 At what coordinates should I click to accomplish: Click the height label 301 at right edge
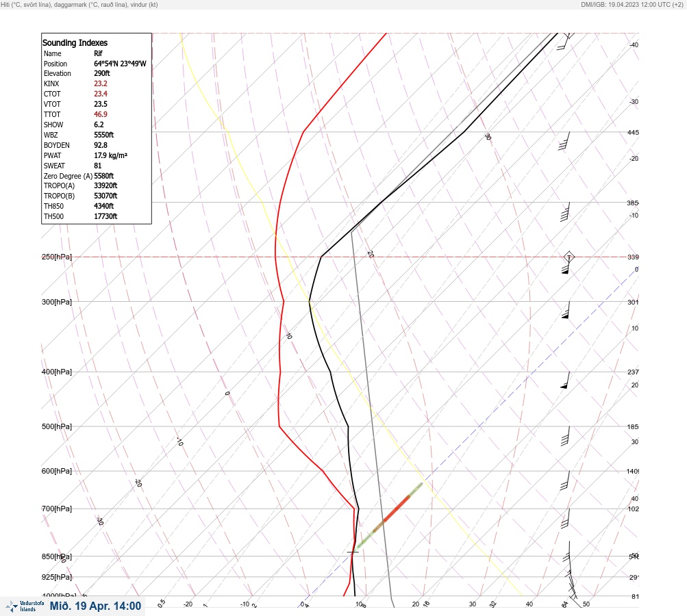633,302
